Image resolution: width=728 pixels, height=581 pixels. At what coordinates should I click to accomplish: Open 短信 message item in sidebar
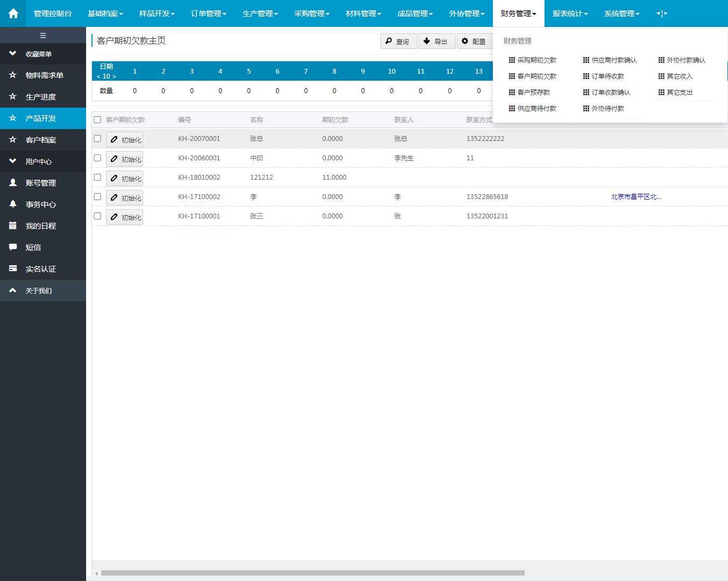click(33, 247)
